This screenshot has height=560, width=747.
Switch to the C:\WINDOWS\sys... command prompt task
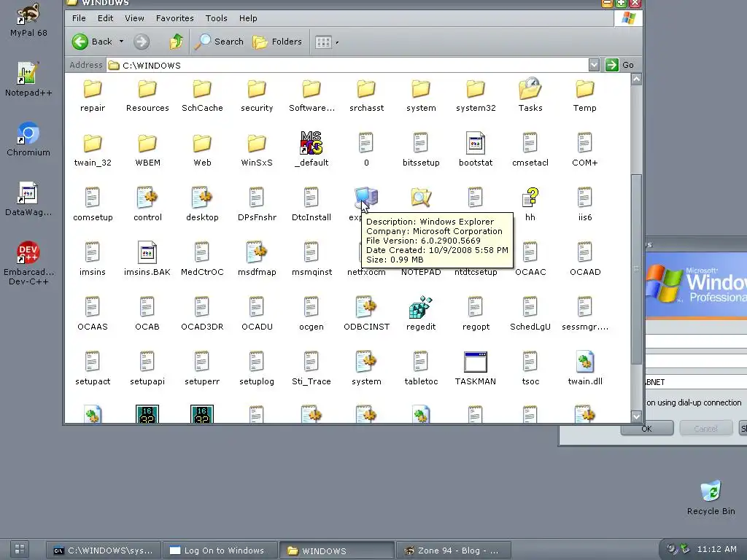point(104,550)
